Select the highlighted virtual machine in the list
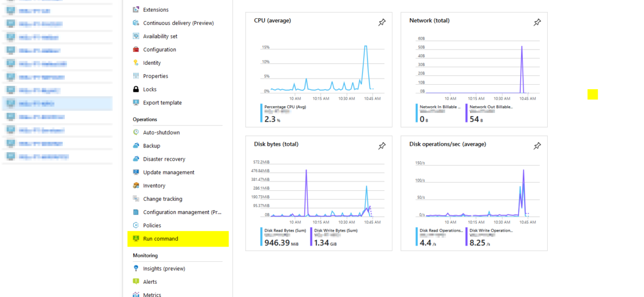Image resolution: width=644 pixels, height=297 pixels. pyautogui.click(x=57, y=103)
